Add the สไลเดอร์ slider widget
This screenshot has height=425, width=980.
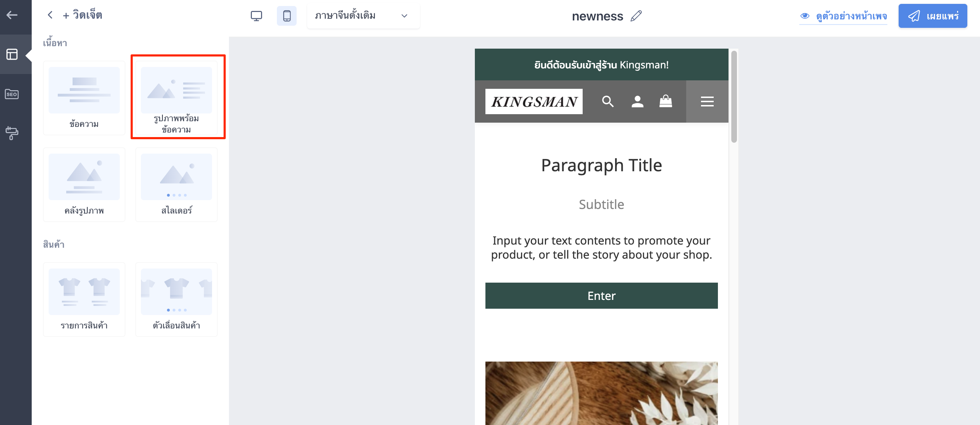(x=176, y=185)
